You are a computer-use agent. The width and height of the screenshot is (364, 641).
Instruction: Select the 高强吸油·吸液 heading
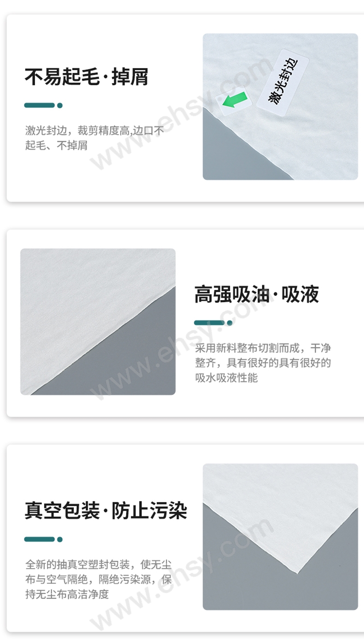(257, 294)
